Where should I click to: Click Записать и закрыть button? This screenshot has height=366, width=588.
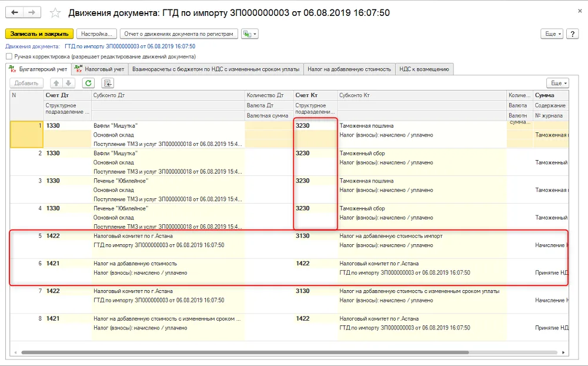(x=39, y=34)
